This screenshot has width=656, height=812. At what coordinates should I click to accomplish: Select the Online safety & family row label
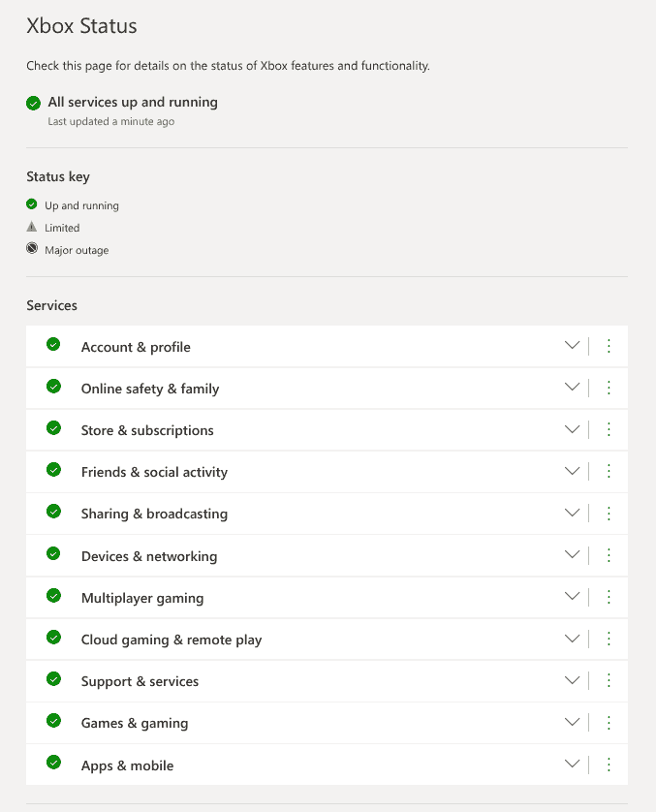point(150,389)
